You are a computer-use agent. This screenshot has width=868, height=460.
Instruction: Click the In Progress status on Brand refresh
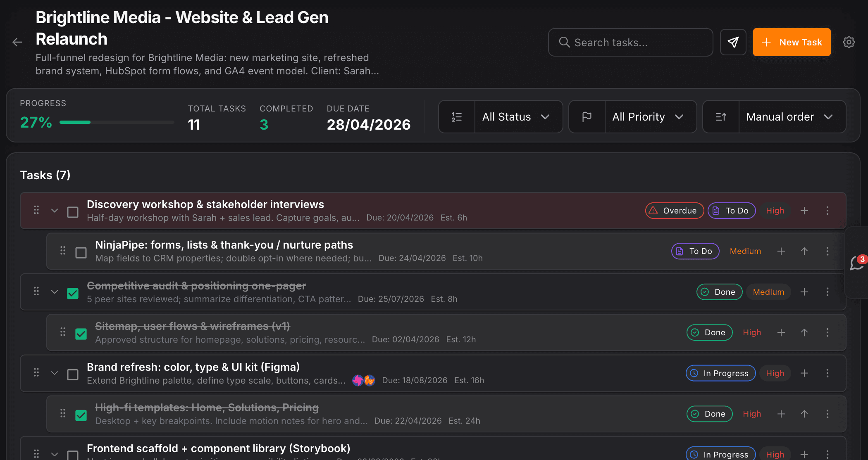click(720, 373)
